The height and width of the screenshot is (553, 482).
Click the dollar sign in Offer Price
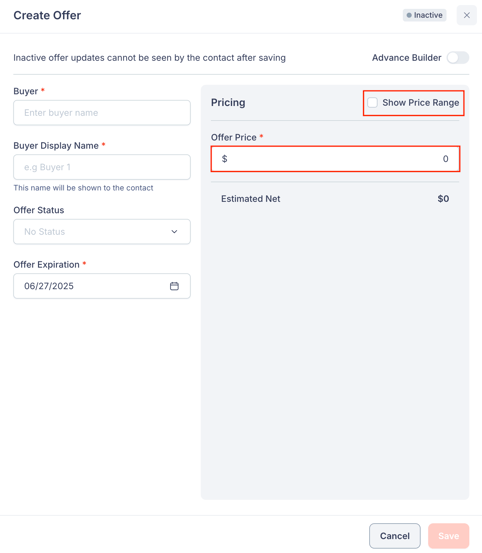pos(224,159)
